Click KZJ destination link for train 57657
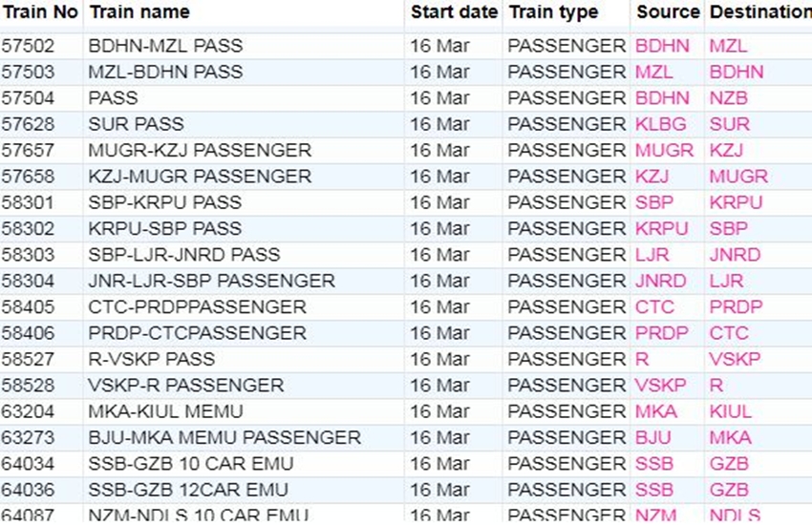The width and height of the screenshot is (812, 525). (726, 151)
